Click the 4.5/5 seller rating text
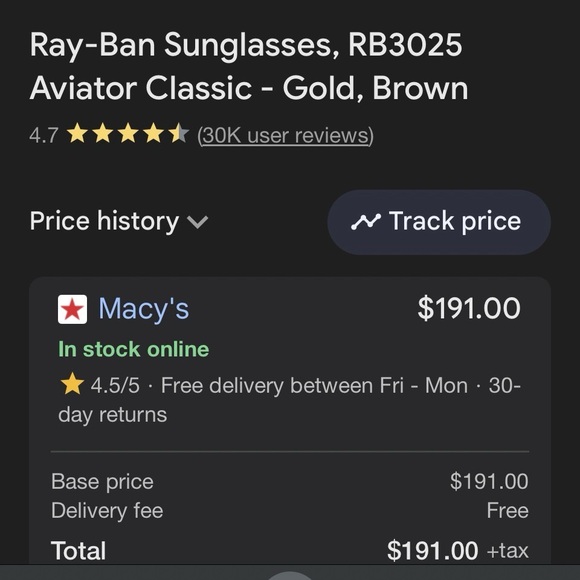The image size is (580, 580). [115, 385]
